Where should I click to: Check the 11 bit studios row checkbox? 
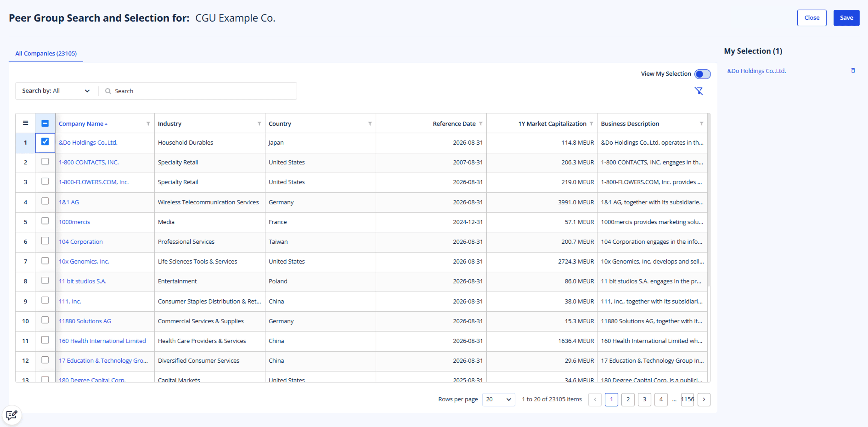coord(45,280)
